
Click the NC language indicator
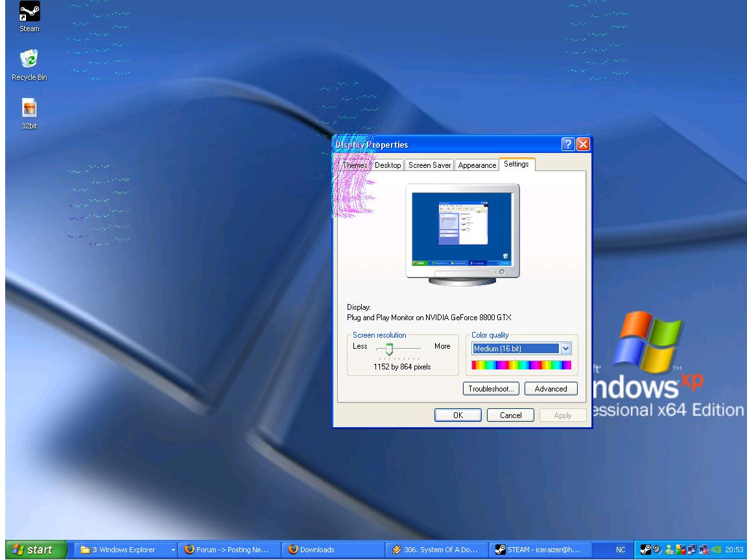(621, 550)
